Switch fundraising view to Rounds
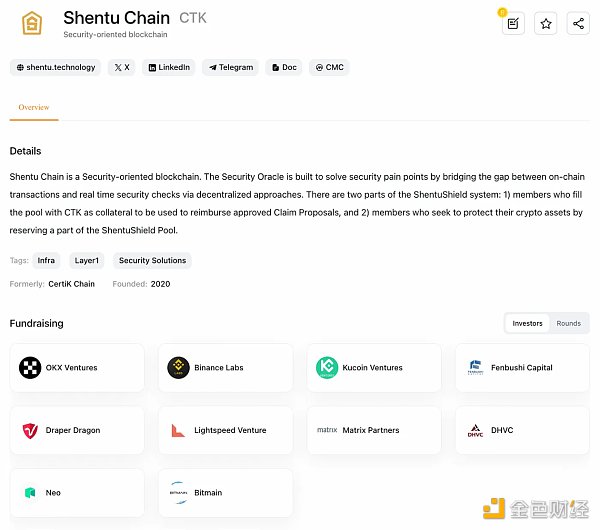This screenshot has width=600, height=530. click(568, 323)
